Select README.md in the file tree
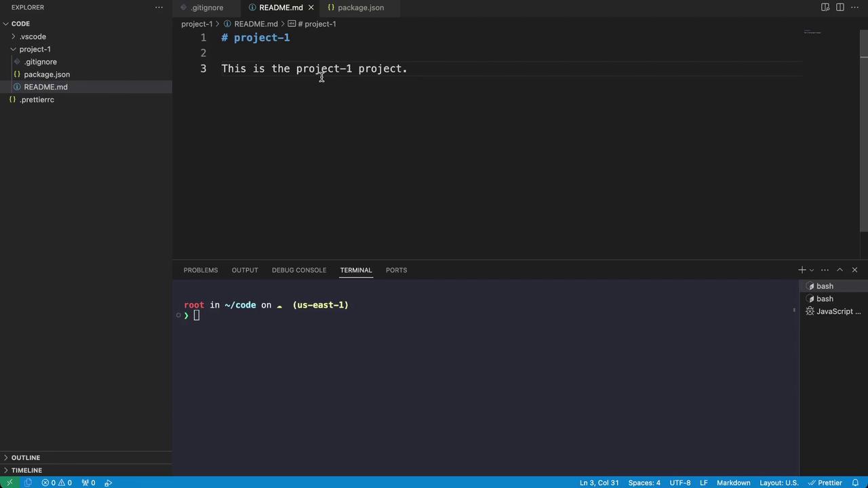 coord(45,87)
